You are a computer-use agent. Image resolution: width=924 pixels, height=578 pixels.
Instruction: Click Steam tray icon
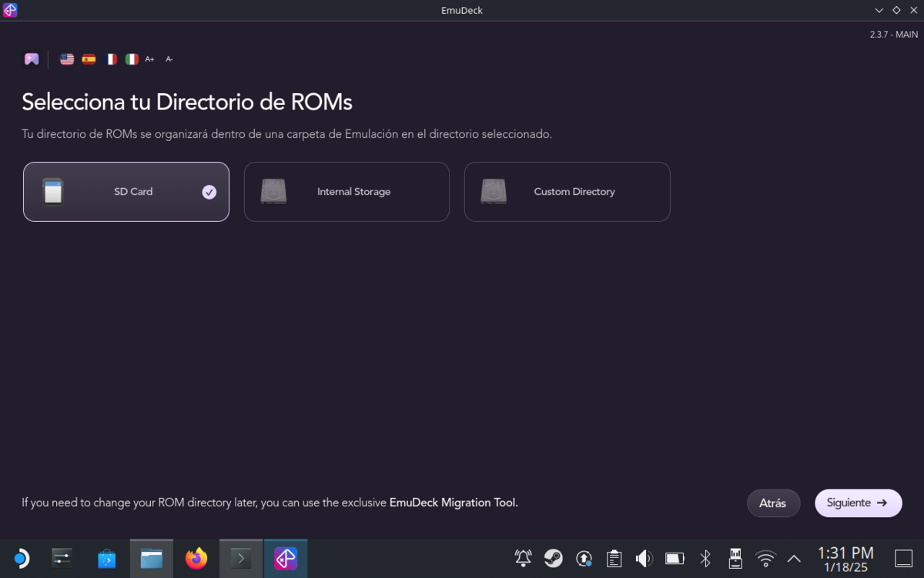(x=554, y=559)
